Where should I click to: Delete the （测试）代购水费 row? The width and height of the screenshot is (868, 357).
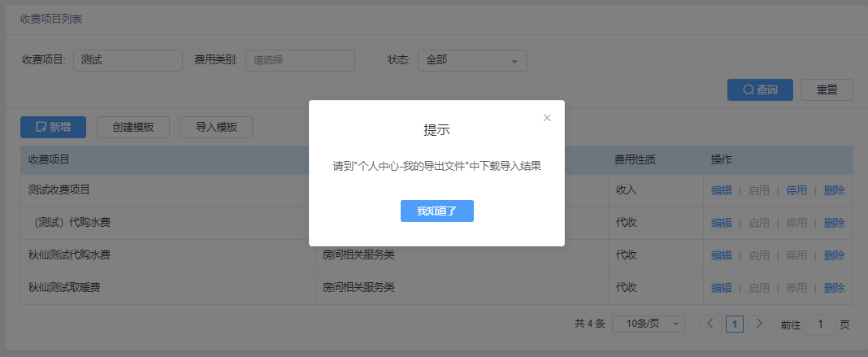(834, 223)
